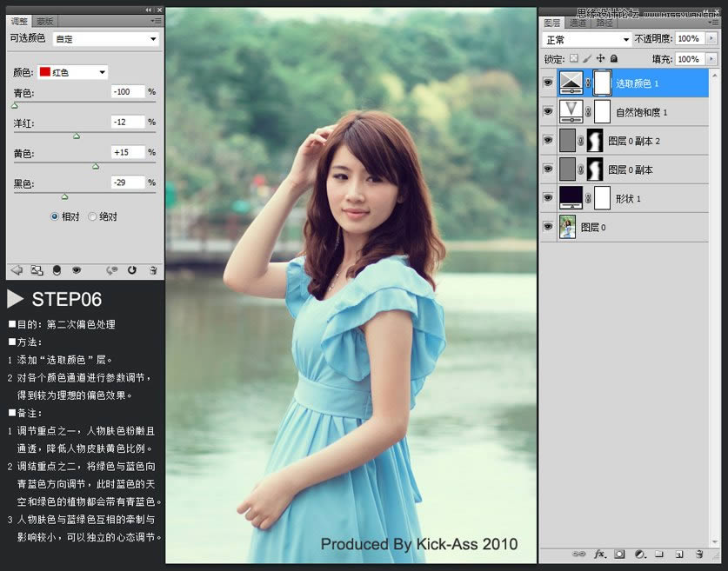Screen dimensions: 728x571
Task: Open the blend mode dropdown showing 正常
Action: coord(586,38)
